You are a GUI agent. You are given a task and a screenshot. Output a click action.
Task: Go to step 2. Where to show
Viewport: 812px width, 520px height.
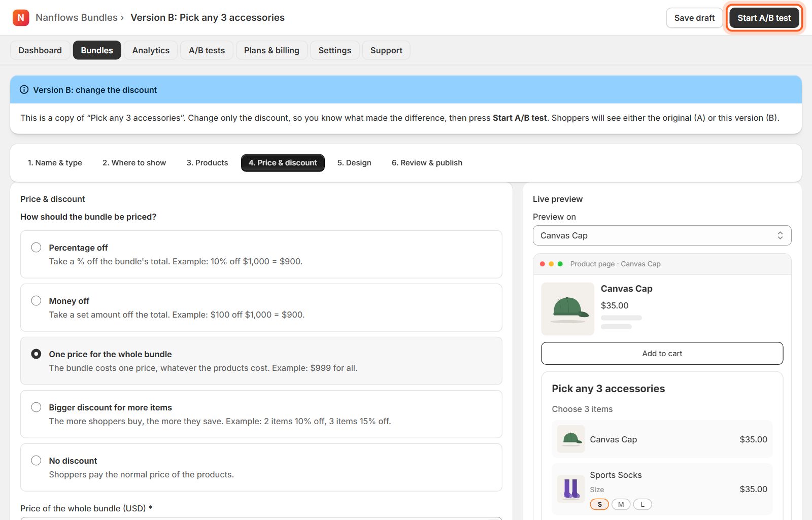(134, 163)
